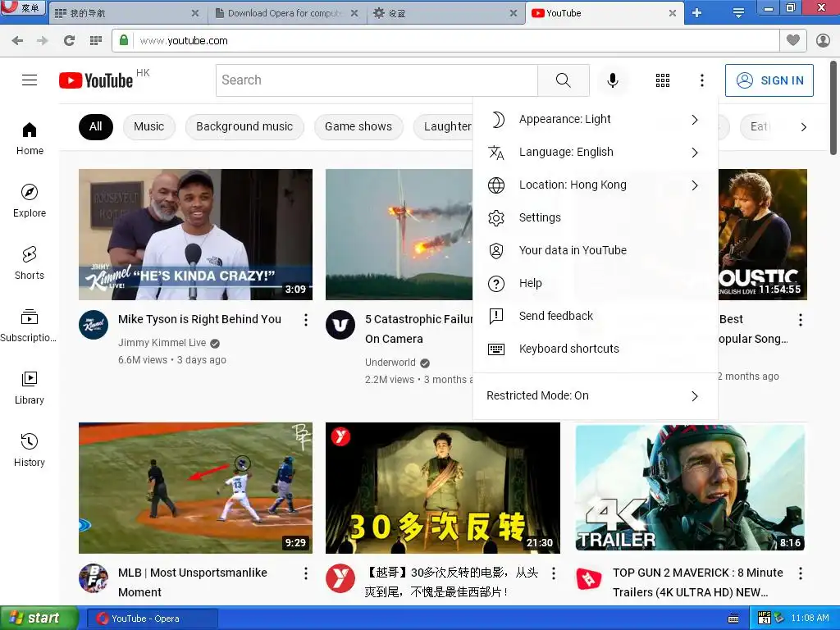Click the system tray clock
This screenshot has width=840, height=630.
[810, 619]
